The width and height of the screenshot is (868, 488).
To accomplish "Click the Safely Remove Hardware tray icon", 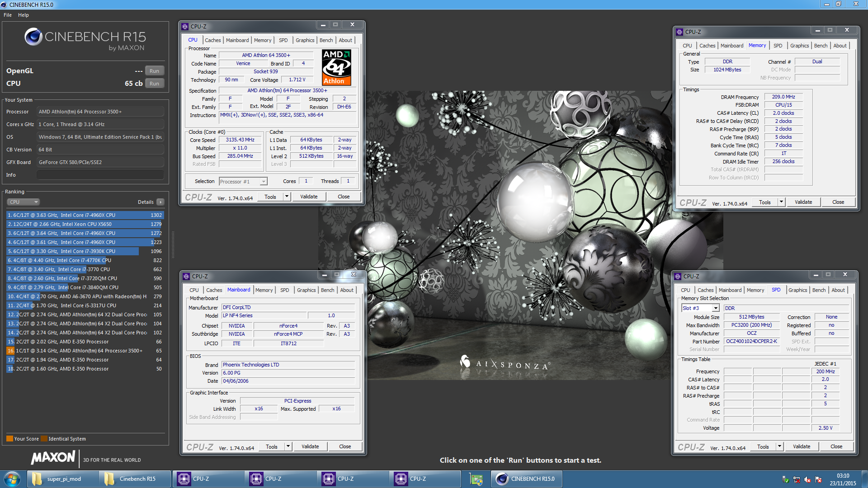I will click(x=785, y=479).
